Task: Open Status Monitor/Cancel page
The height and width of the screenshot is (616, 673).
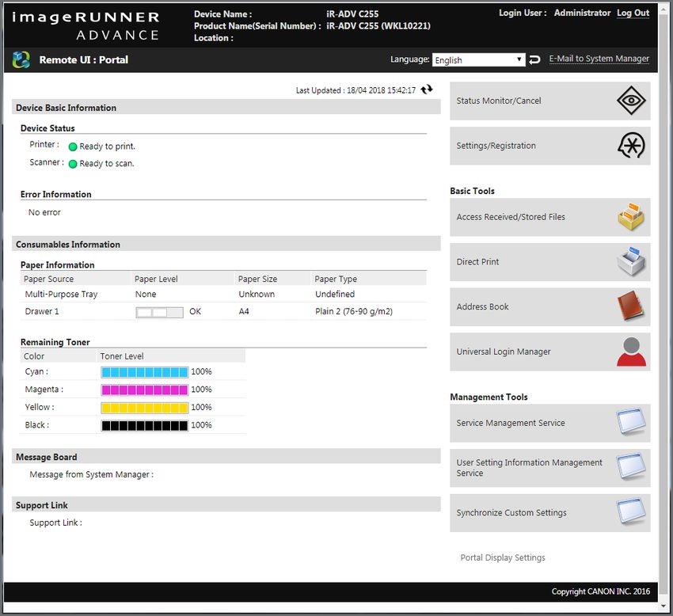Action: click(549, 101)
